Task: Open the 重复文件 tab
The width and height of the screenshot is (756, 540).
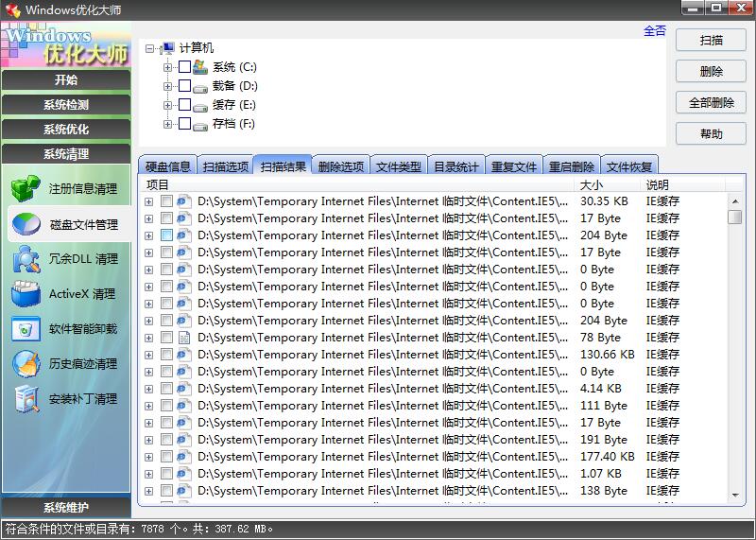Action: [x=514, y=166]
